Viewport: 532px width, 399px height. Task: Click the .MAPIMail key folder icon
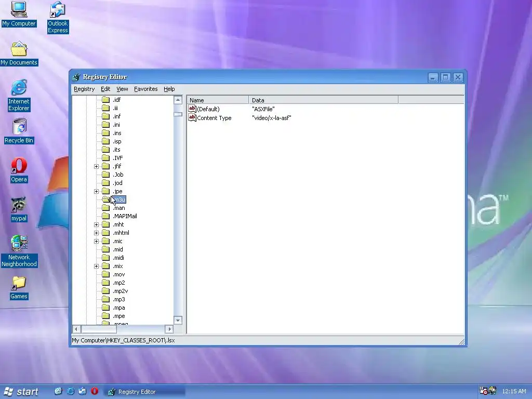click(x=106, y=216)
